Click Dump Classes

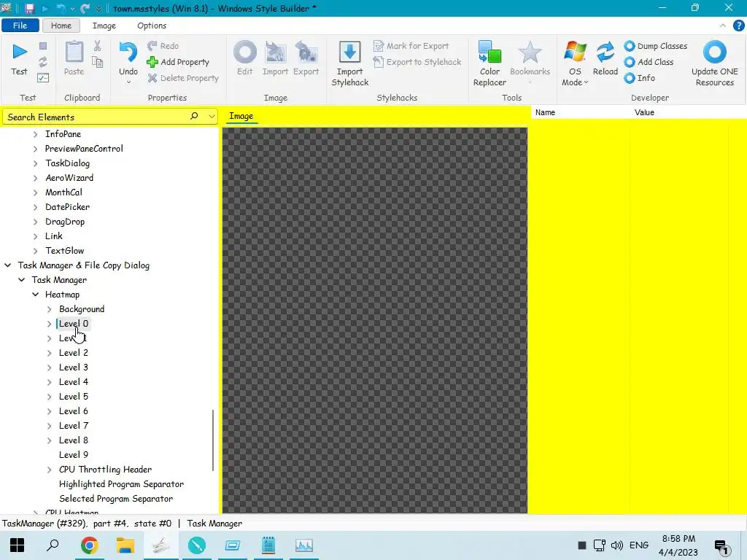[656, 46]
